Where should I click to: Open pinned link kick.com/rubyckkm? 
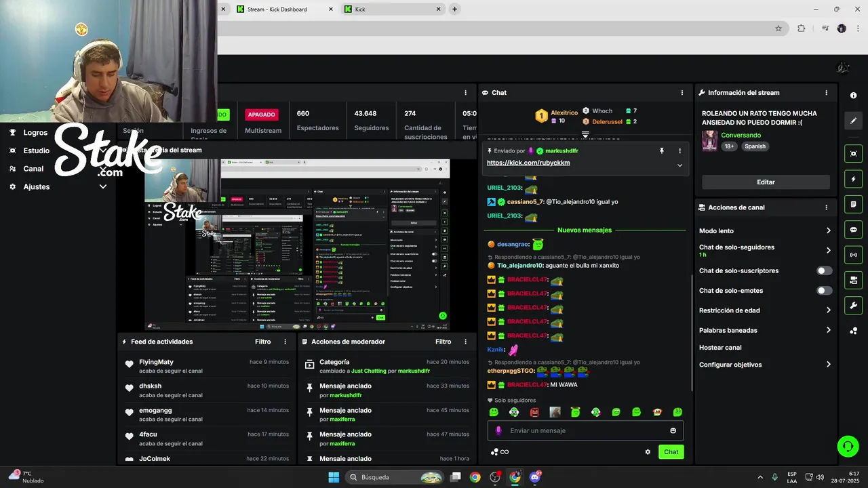(528, 163)
